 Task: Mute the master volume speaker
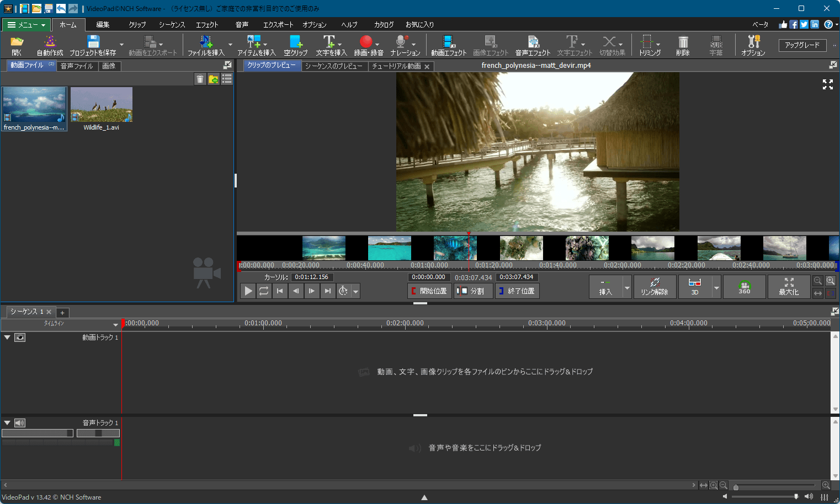click(725, 497)
